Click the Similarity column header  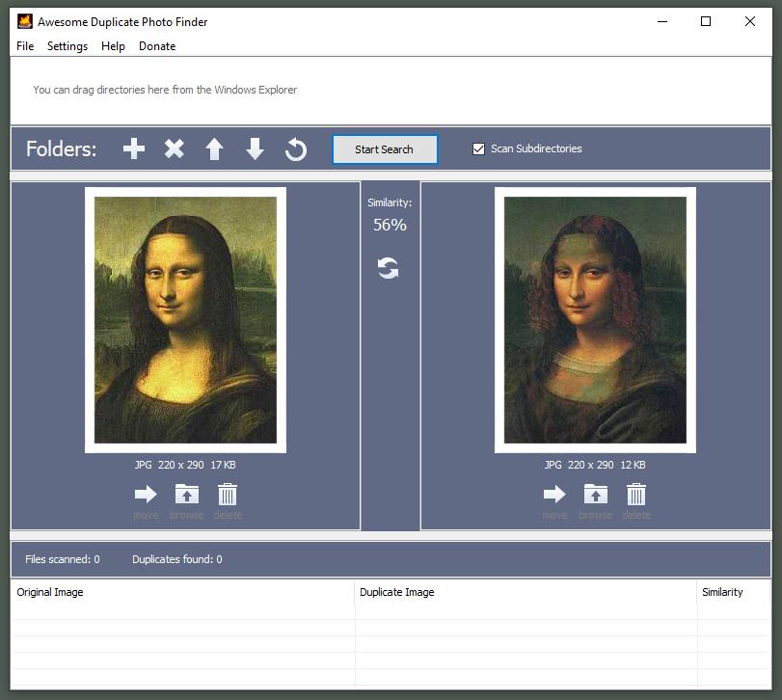pos(733,592)
